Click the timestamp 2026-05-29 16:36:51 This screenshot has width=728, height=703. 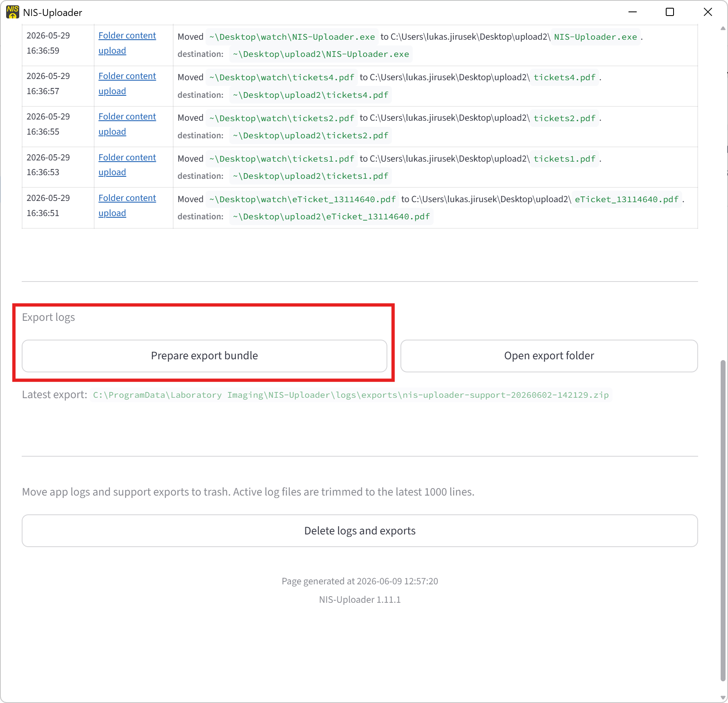coord(48,205)
